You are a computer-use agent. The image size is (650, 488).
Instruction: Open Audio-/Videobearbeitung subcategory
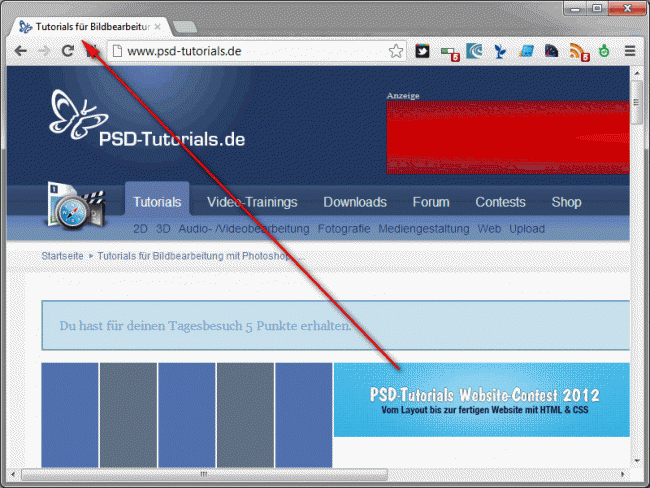tap(244, 229)
